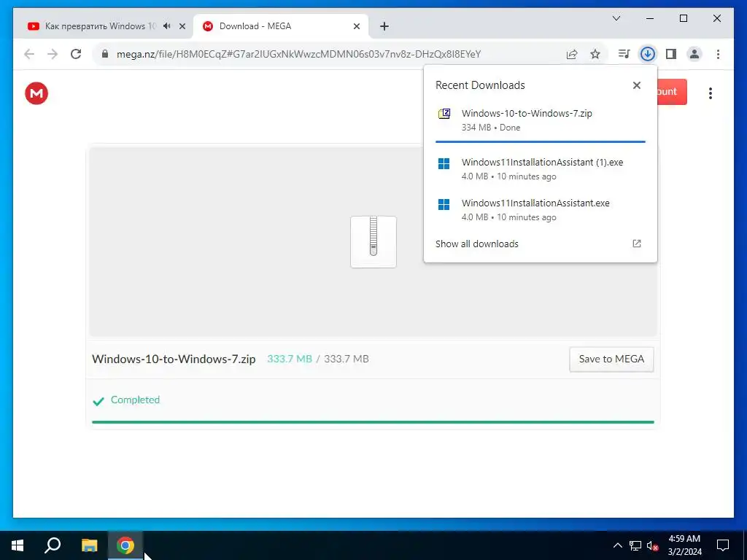Open Windows-10-to-Windows-7.zip in Recent Downloads
This screenshot has width=747, height=560.
point(541,120)
